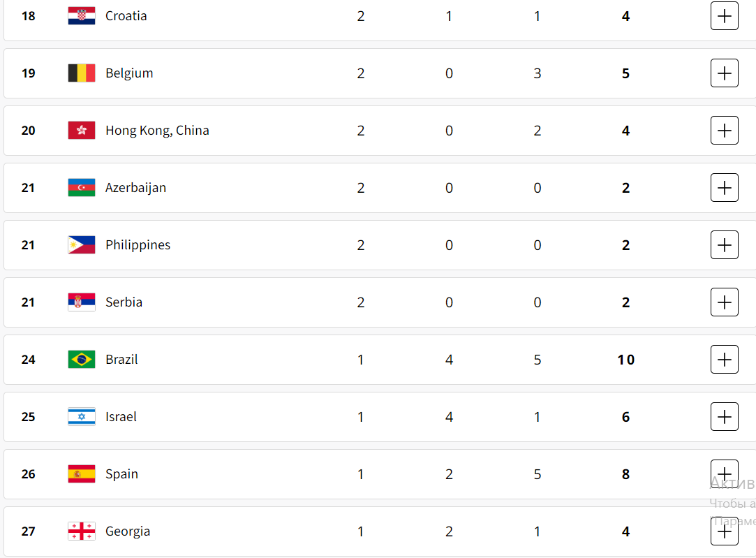Show Serbia medal details via plus
The height and width of the screenshot is (558, 756).
pyautogui.click(x=724, y=302)
